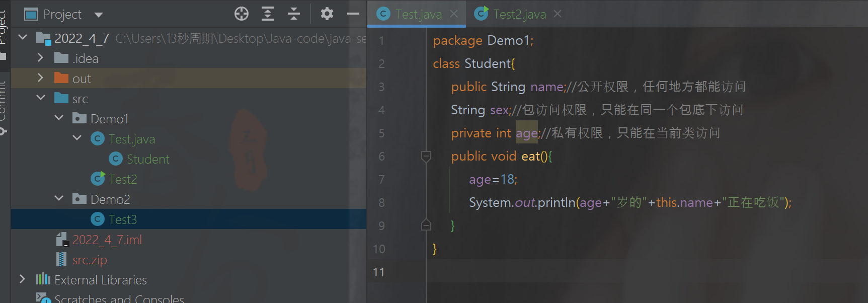This screenshot has width=868, height=303.
Task: Click the Select Opened File target icon
Action: 242,14
